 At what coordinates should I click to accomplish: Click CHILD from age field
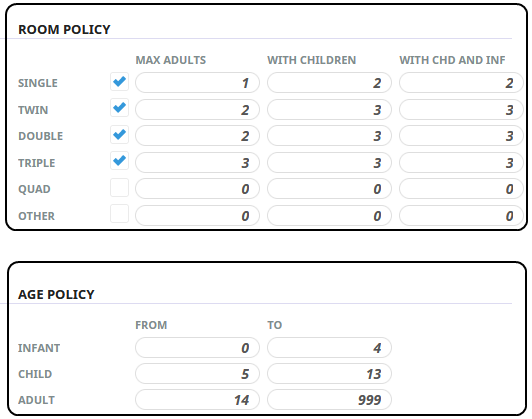(x=197, y=374)
